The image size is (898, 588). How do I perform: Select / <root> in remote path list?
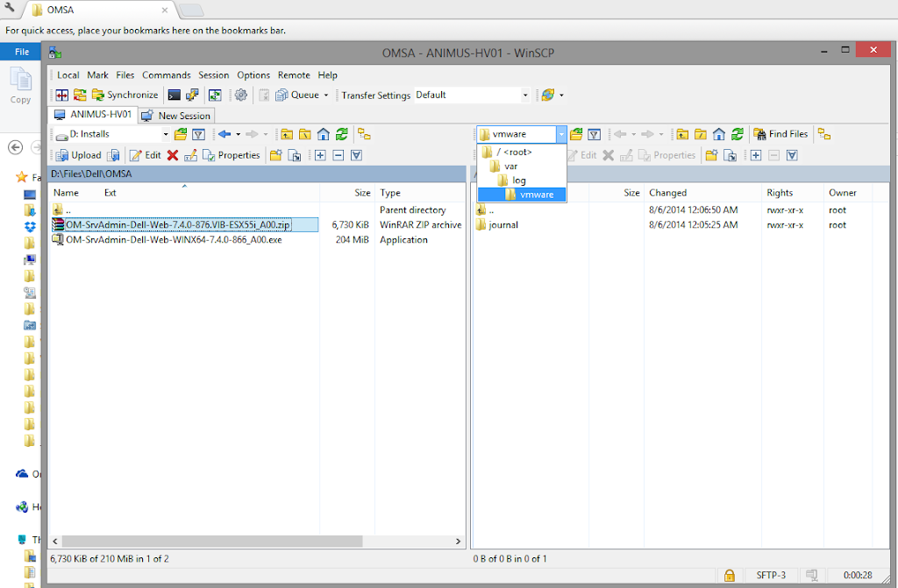pos(522,152)
